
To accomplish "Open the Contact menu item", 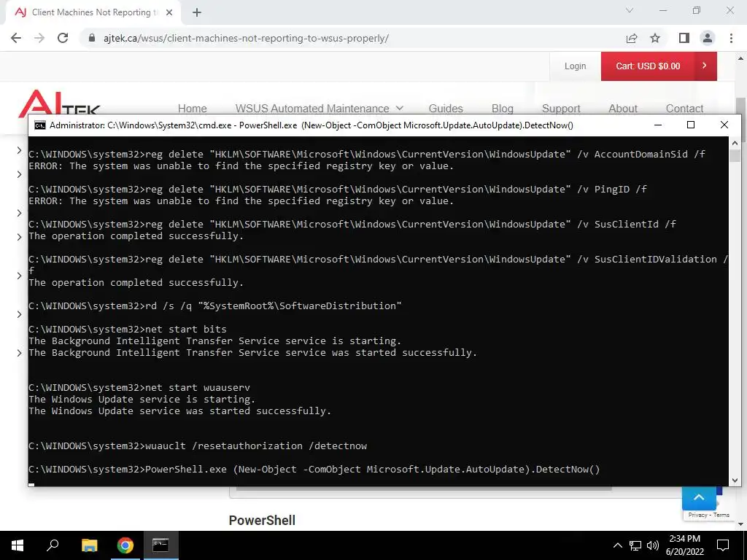I will (684, 109).
